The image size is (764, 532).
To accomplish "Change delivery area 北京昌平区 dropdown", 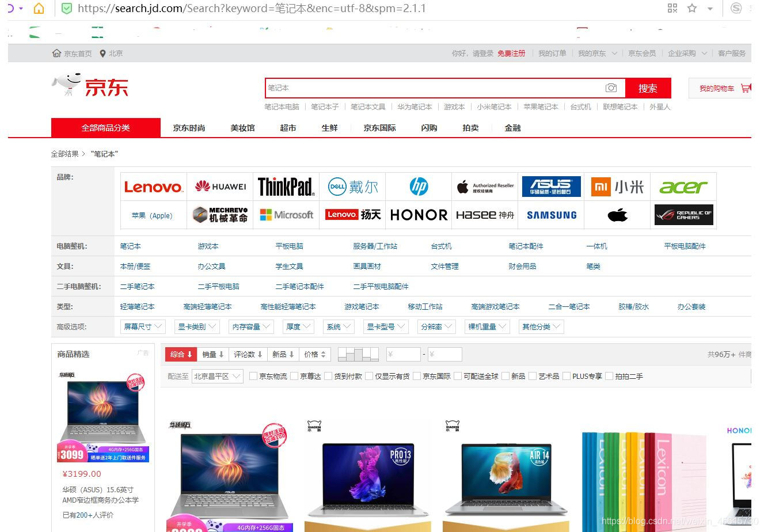I will (x=217, y=377).
